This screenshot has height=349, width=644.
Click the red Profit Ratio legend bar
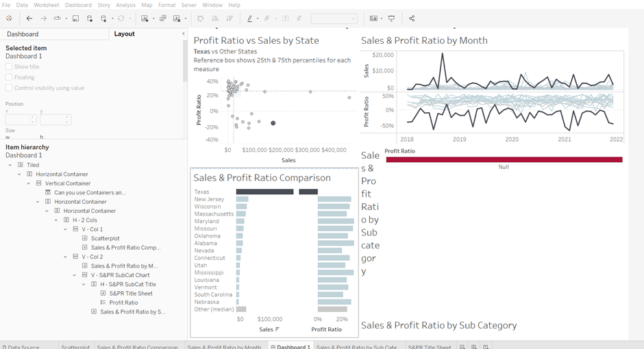pyautogui.click(x=504, y=159)
